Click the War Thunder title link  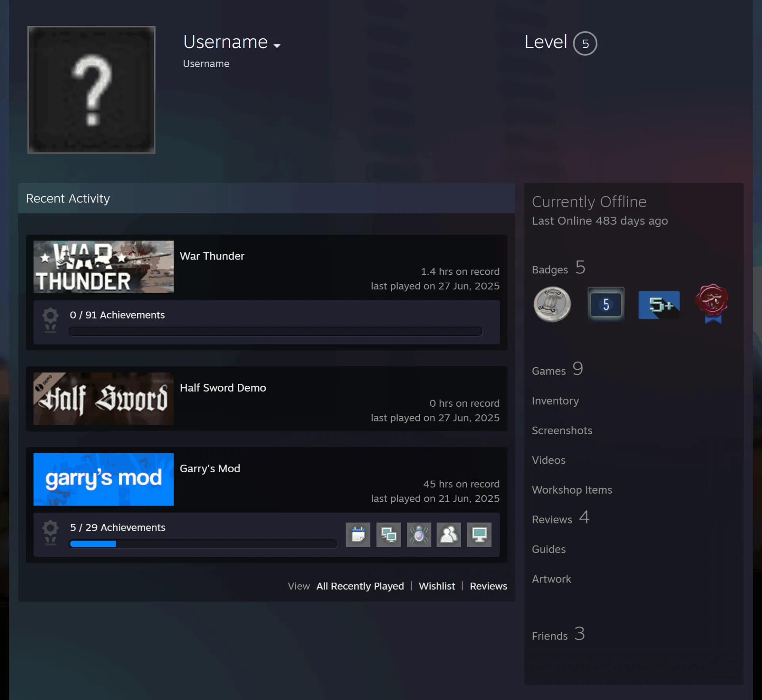point(212,256)
